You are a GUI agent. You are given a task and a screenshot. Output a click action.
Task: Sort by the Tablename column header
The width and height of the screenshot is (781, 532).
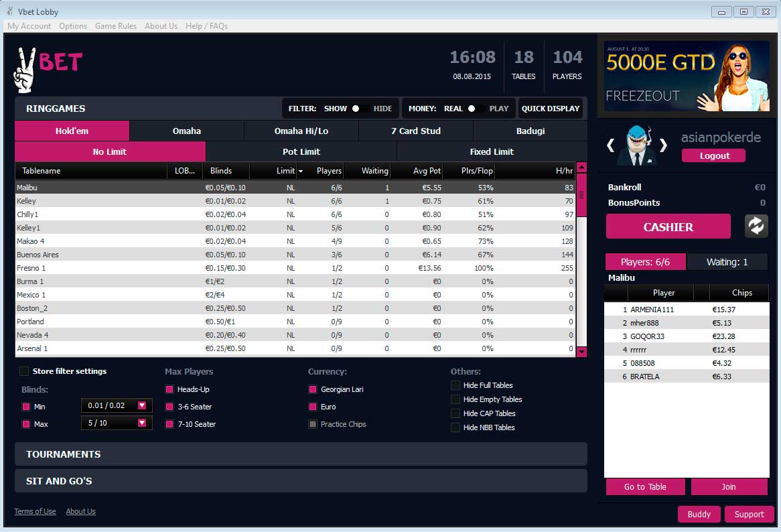(x=91, y=171)
